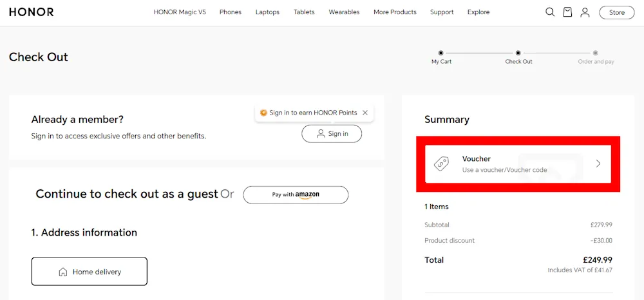Click 'Includes VAT of £41.67' text
Screen dimensions: 644x300
pyautogui.click(x=580, y=270)
